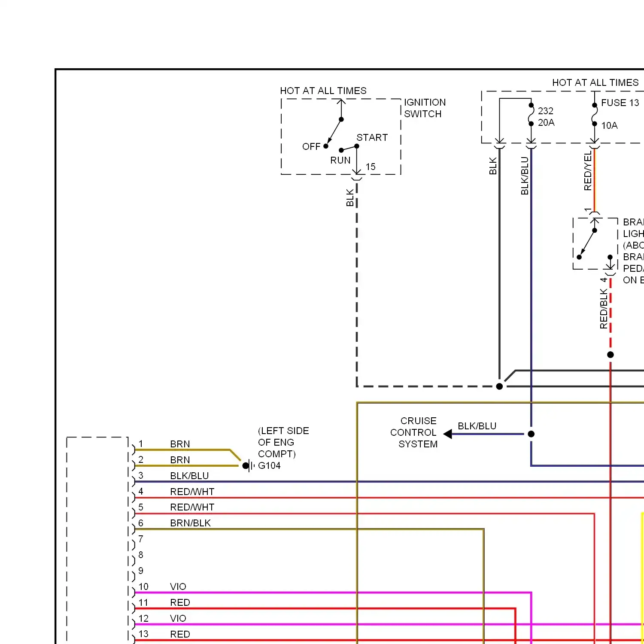
Task: Click BLK/BLU label beside cruise control arrow
Action: click(477, 426)
